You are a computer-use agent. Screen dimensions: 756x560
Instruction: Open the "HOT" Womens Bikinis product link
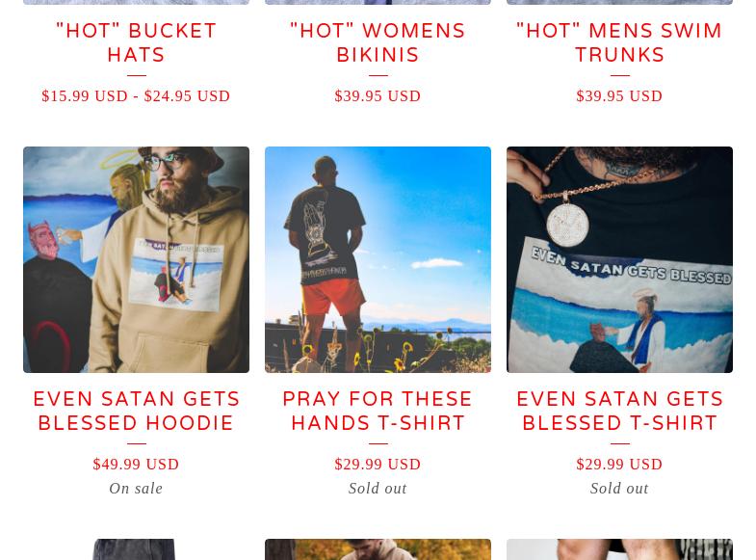pyautogui.click(x=378, y=43)
